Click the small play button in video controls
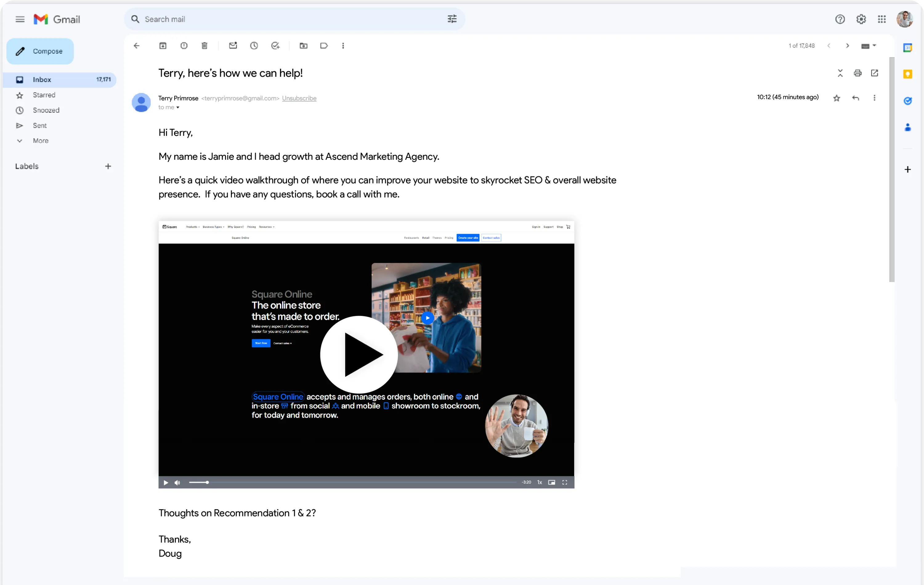Screen dimensions: 924x585 (x=166, y=482)
